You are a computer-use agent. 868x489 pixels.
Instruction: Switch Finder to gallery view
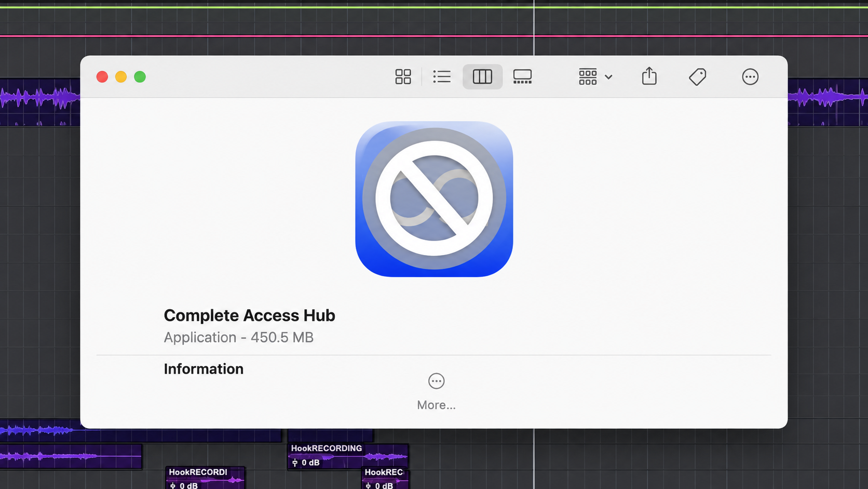click(x=522, y=77)
